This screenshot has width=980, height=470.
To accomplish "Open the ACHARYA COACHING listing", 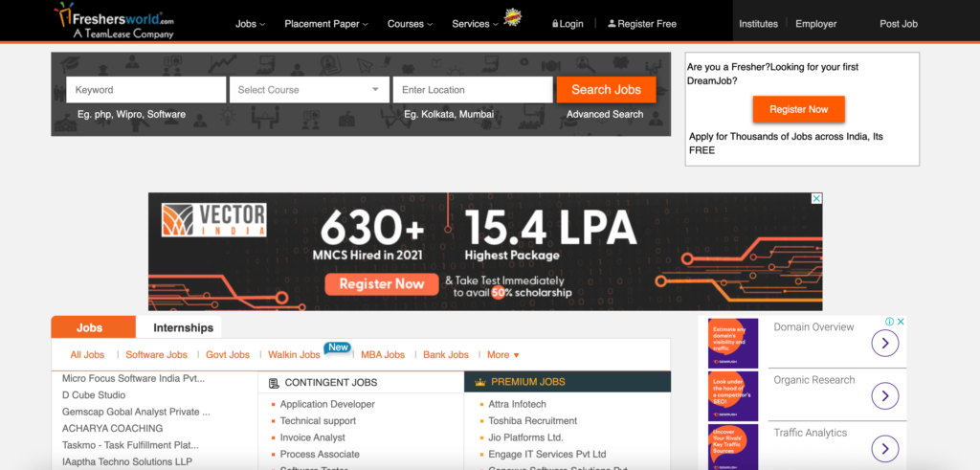I will coord(113,428).
